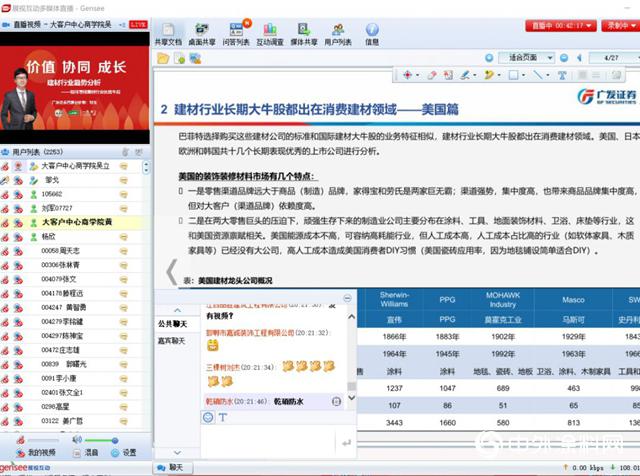Image resolution: width=640 pixels, height=476 pixels.
Task: Click the open folder icon in document toolbar
Action: click(163, 58)
